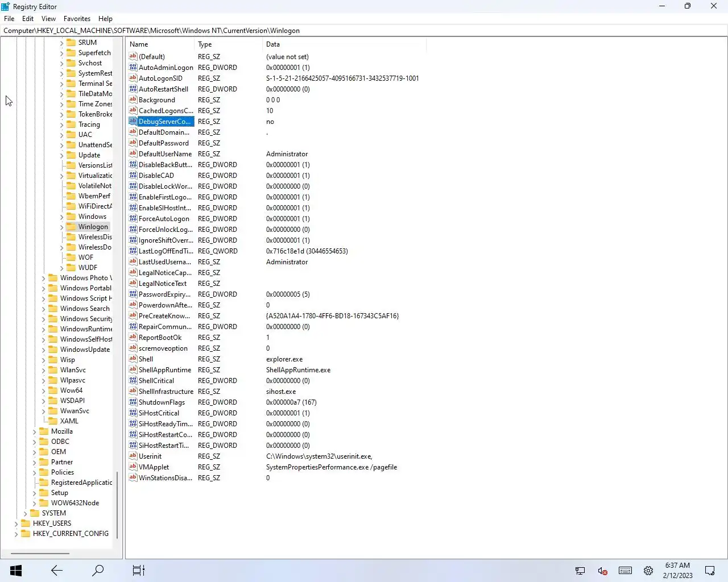Viewport: 728px width, 582px height.
Task: Select the XAML tree key
Action: point(69,421)
